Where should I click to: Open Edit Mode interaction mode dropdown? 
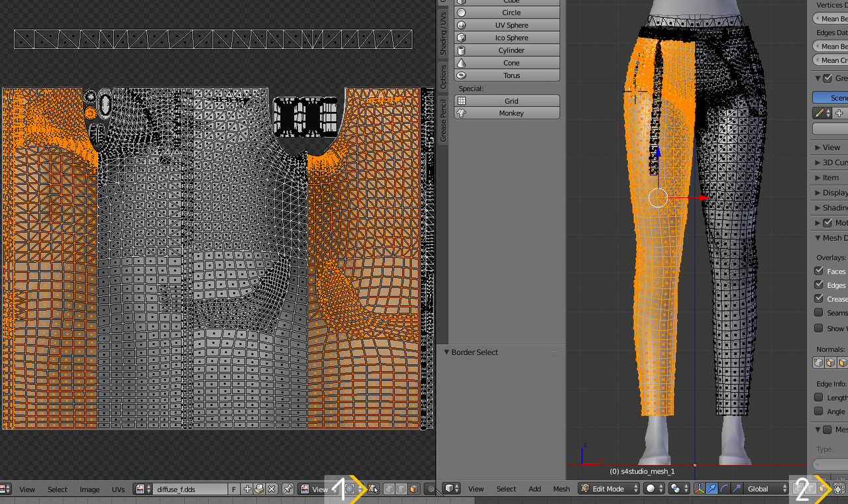[609, 489]
